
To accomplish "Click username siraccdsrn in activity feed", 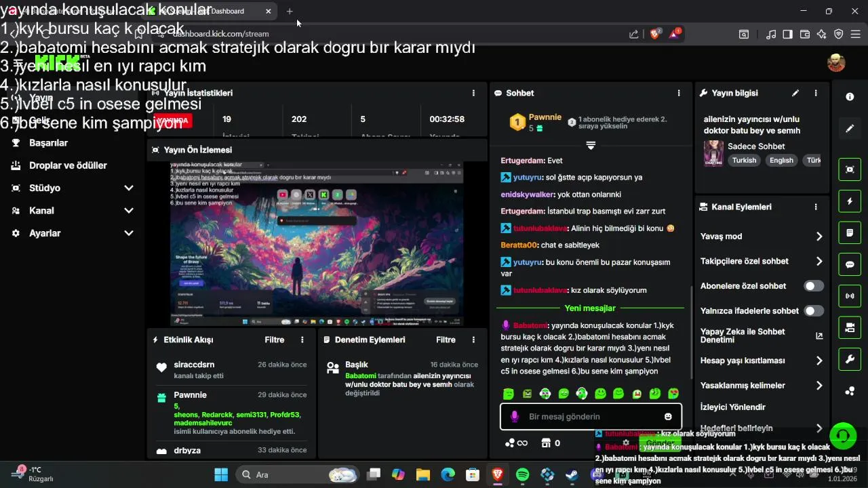I will 194,365.
